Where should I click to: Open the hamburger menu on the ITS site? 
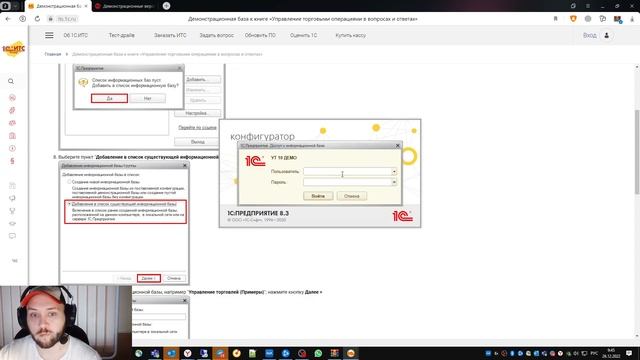(x=49, y=35)
